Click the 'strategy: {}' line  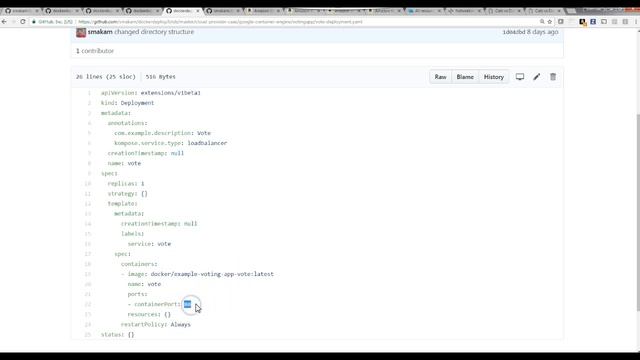[127, 193]
